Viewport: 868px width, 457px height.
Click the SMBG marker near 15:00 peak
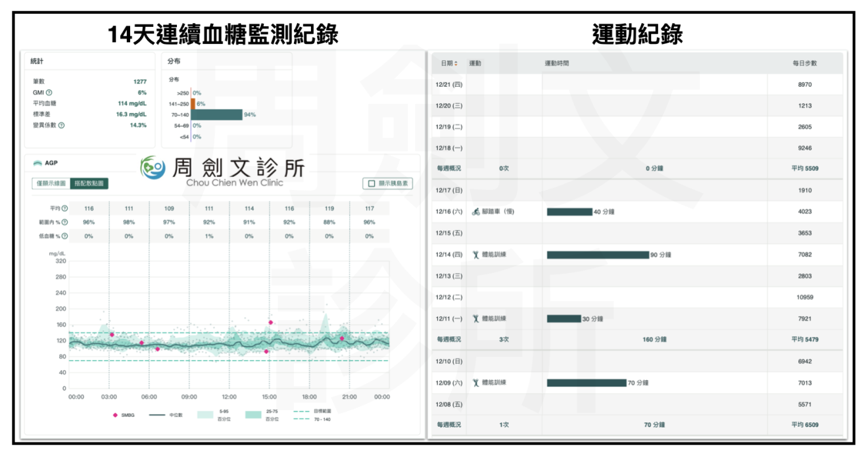click(x=270, y=322)
